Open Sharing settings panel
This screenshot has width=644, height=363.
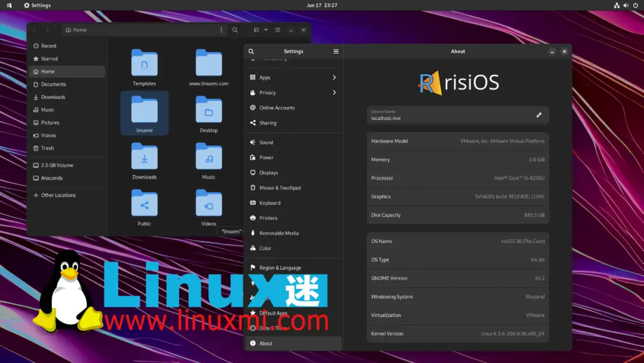tap(293, 123)
